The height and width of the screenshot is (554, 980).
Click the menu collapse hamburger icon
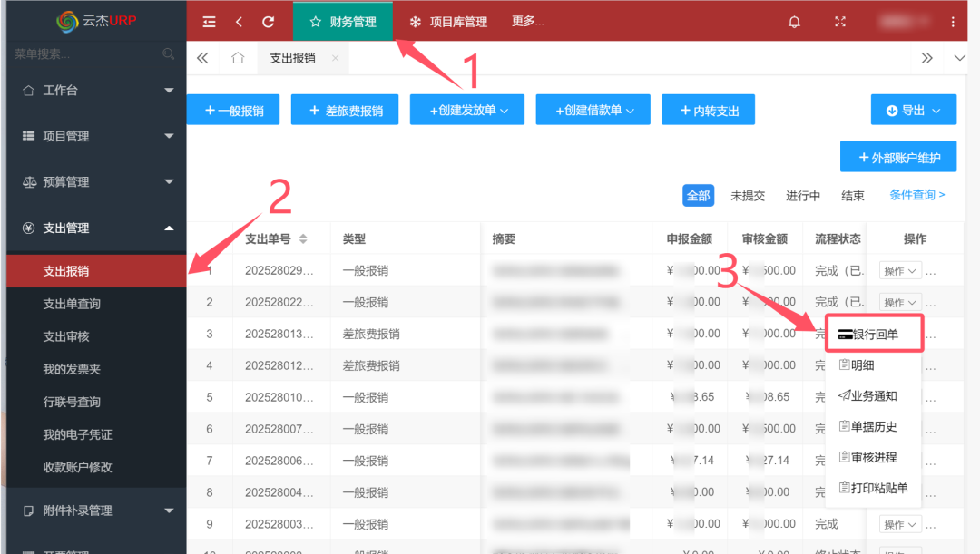[x=210, y=22]
